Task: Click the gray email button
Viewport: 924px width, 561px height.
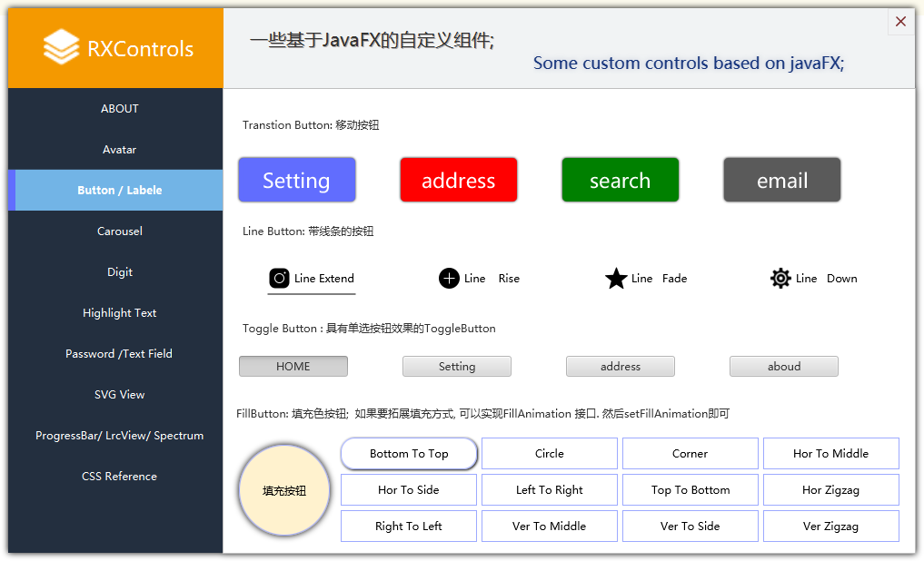Action: 781,181
